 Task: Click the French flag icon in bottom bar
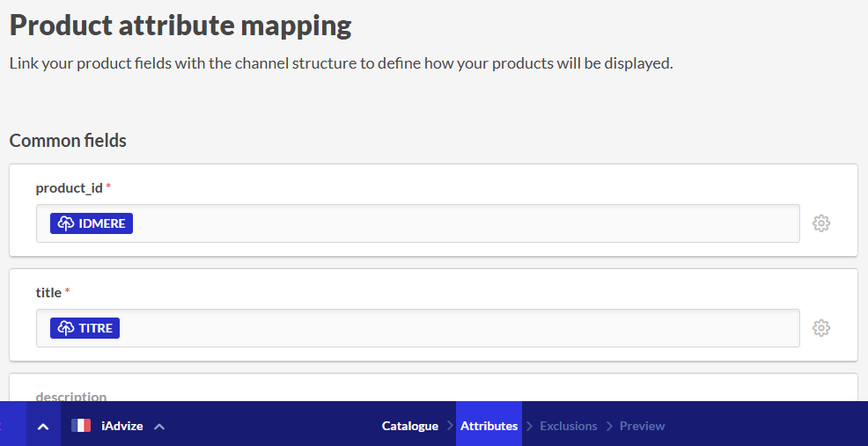point(81,426)
